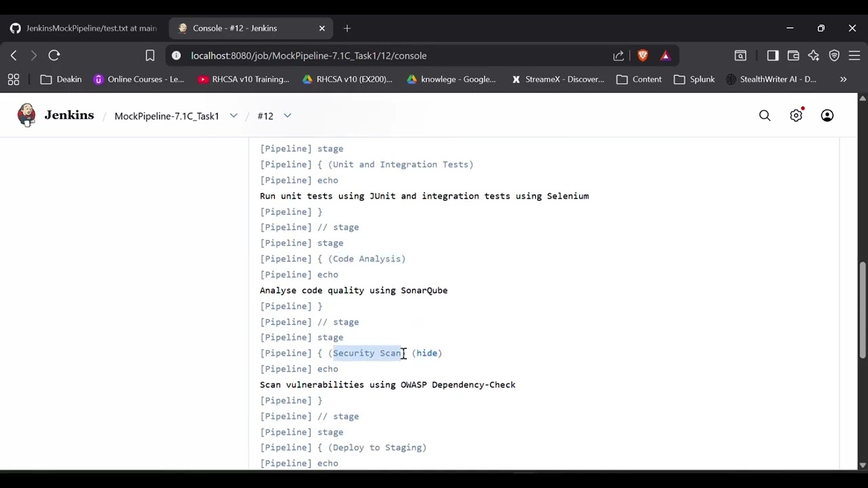Click site information icon before URL
868x488 pixels.
(x=176, y=56)
